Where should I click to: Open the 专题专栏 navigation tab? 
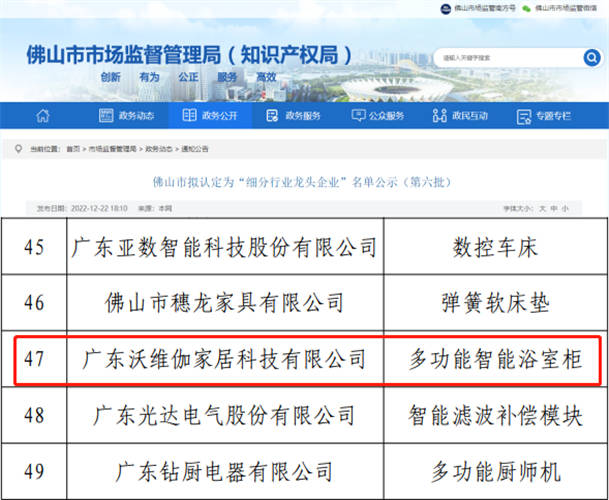(544, 115)
